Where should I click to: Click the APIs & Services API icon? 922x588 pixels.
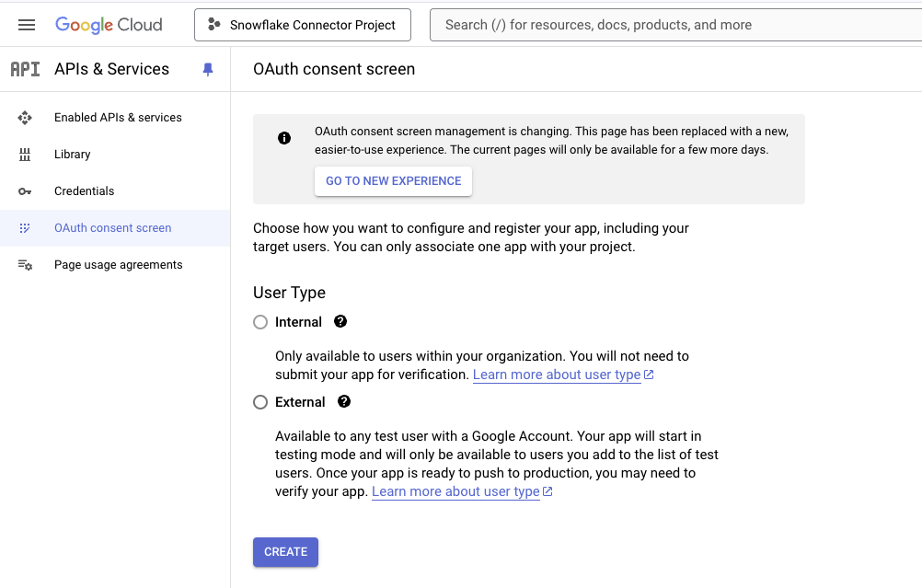[x=25, y=69]
